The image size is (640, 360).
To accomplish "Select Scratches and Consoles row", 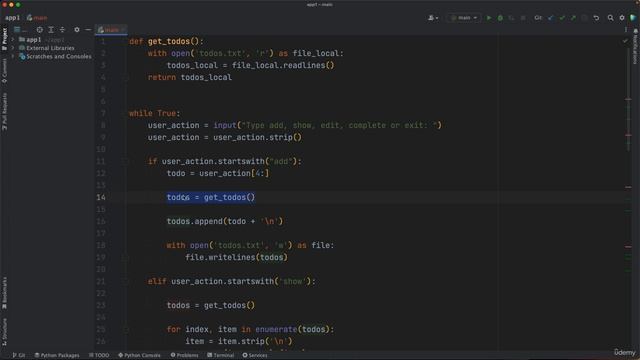I will point(52,56).
